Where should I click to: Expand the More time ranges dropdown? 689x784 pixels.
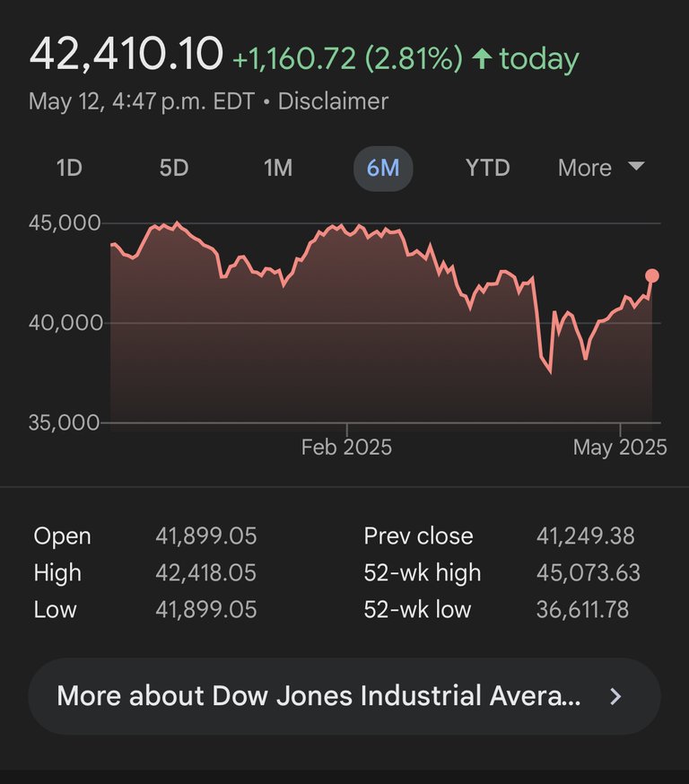click(585, 168)
